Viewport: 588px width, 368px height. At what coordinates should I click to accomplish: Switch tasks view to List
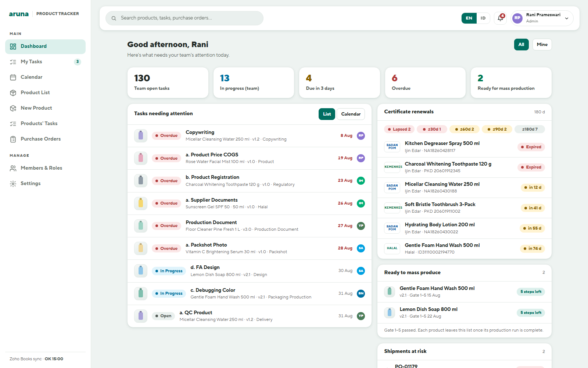click(x=327, y=114)
